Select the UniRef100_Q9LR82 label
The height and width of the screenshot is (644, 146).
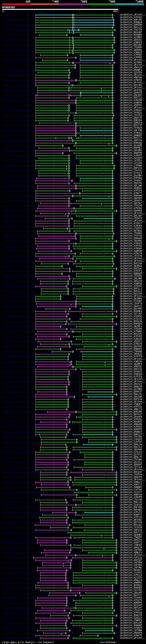131,95
